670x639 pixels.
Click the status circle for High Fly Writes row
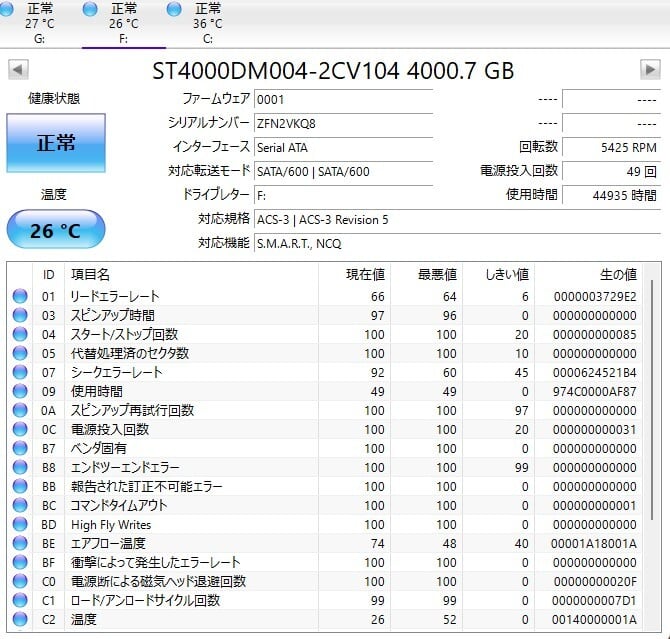(x=20, y=524)
